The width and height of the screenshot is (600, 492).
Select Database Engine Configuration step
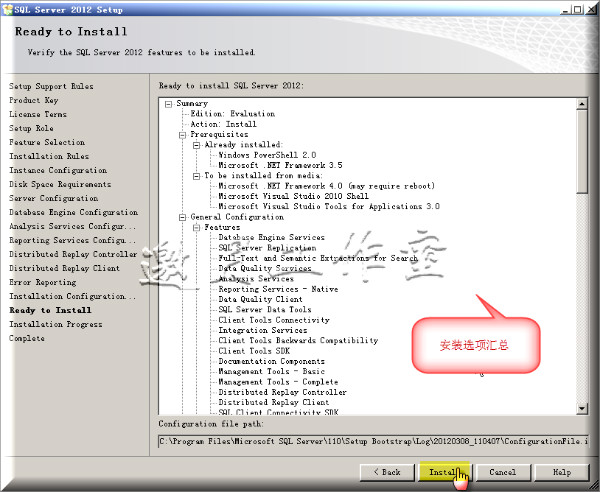click(x=73, y=212)
